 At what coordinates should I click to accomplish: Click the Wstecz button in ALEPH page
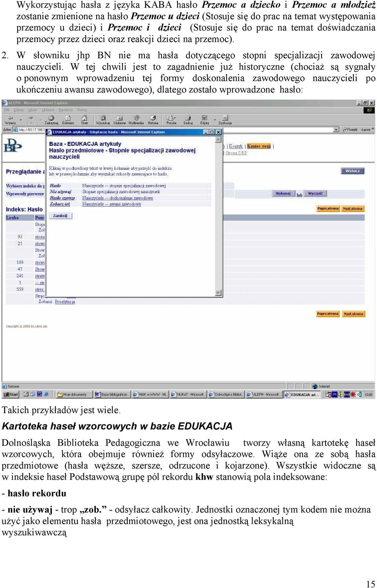pos(352,171)
